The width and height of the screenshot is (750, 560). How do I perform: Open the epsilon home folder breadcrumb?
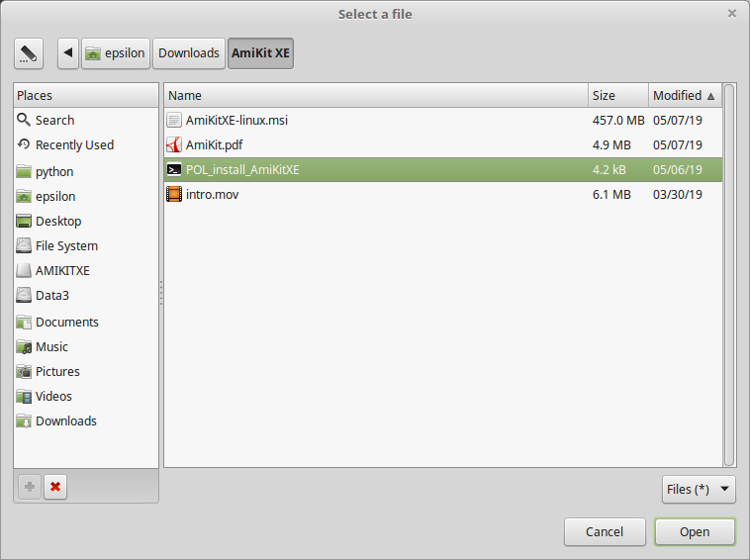coord(116,53)
